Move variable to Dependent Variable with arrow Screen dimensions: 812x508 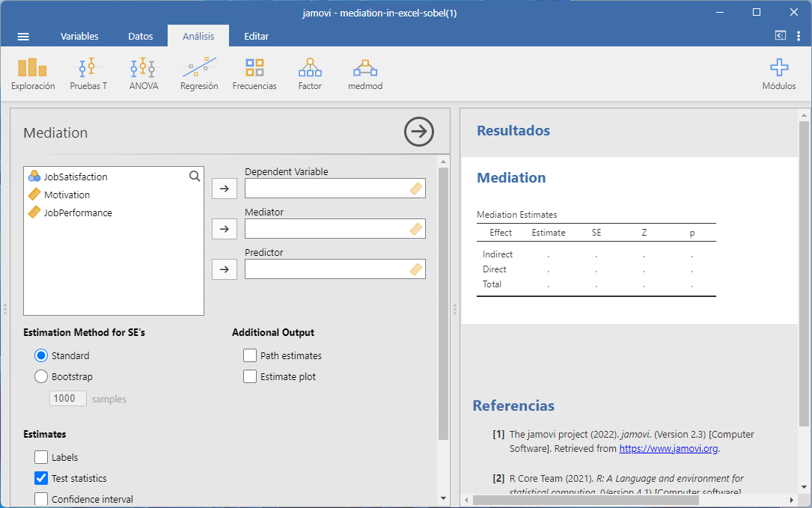(224, 189)
